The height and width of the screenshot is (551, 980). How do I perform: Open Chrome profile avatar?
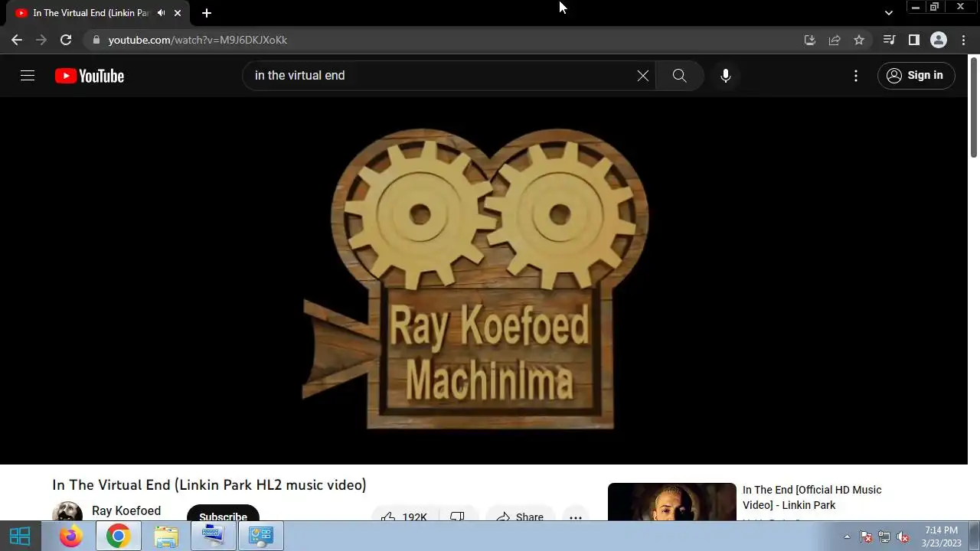click(939, 40)
